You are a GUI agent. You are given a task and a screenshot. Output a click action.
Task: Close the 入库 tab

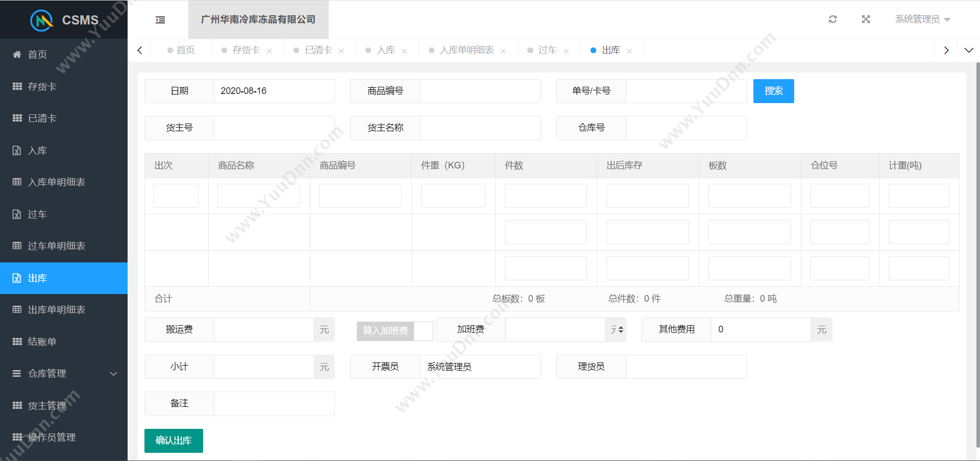coord(404,51)
